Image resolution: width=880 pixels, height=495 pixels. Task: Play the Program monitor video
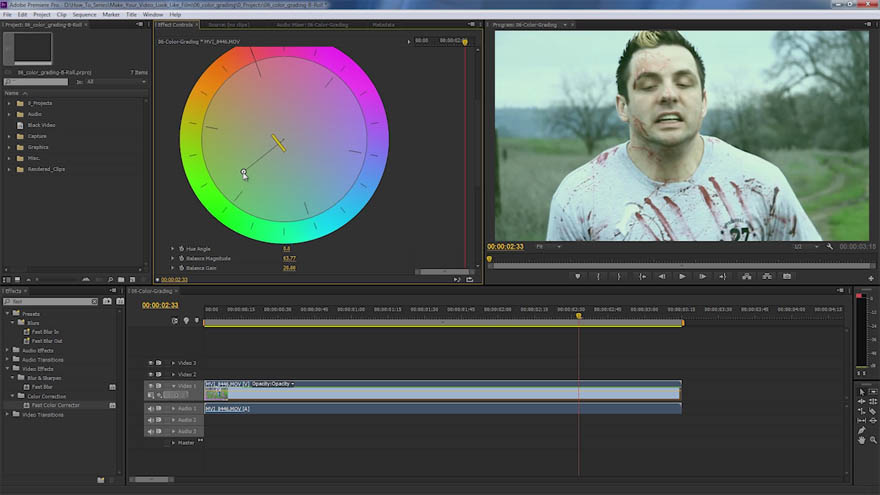point(682,276)
